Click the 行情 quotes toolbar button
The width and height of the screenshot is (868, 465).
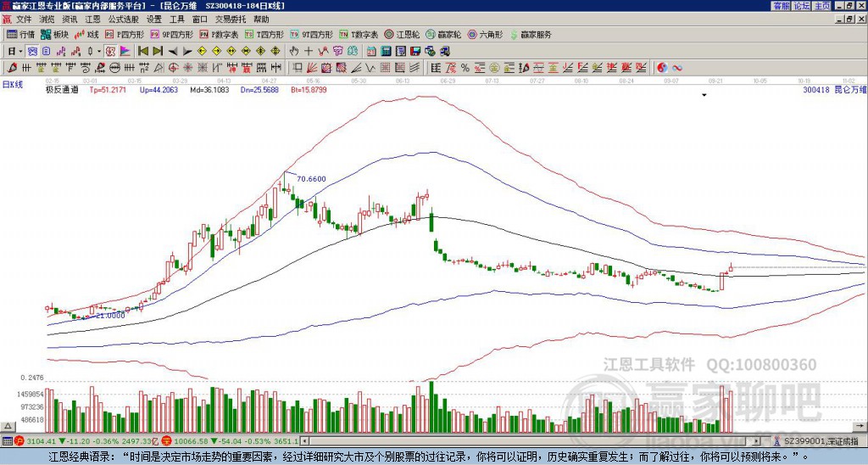[21, 34]
